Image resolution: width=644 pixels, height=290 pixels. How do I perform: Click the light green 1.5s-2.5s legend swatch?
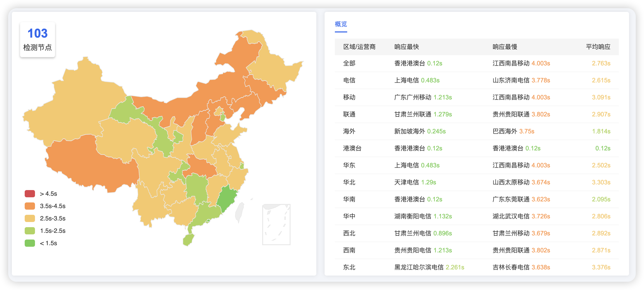coord(30,231)
